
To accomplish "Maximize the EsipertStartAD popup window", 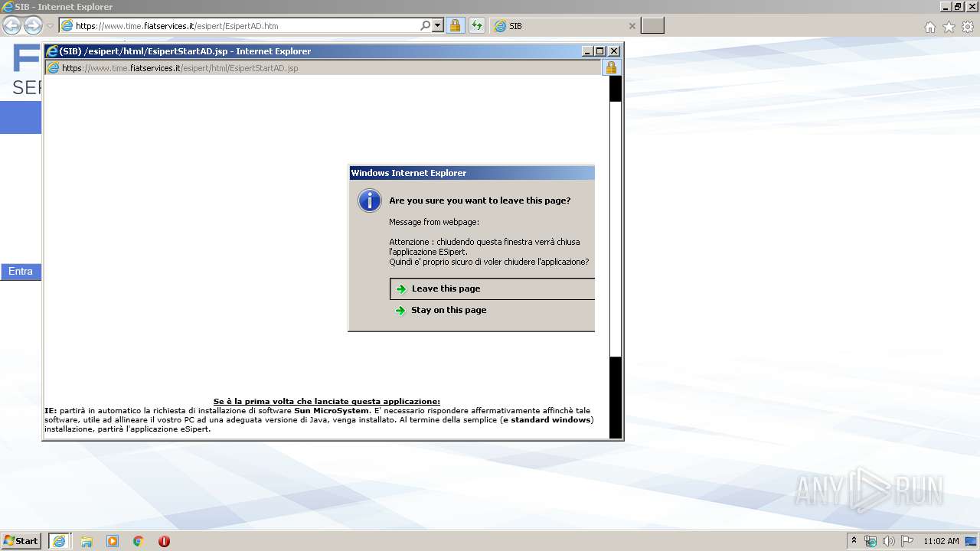I will click(600, 51).
